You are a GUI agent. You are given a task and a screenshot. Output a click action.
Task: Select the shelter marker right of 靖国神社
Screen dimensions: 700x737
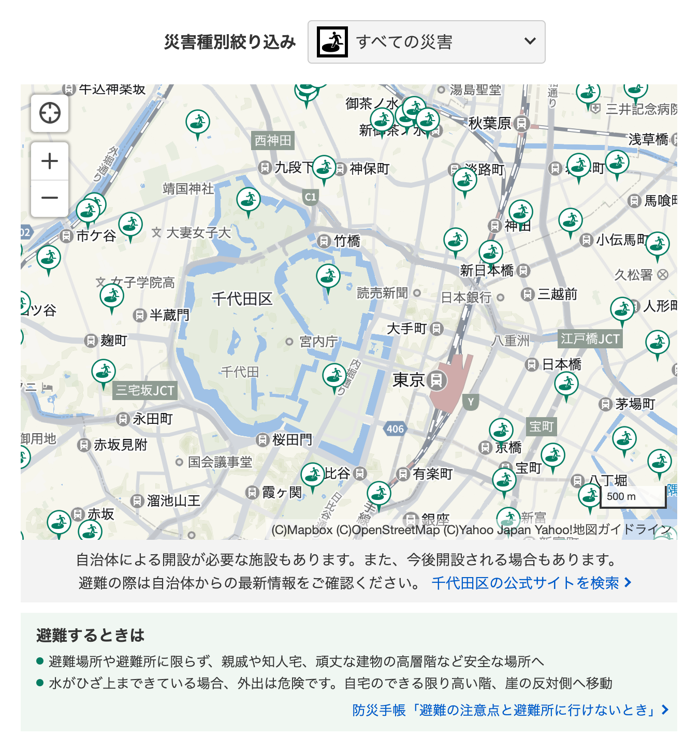(249, 200)
